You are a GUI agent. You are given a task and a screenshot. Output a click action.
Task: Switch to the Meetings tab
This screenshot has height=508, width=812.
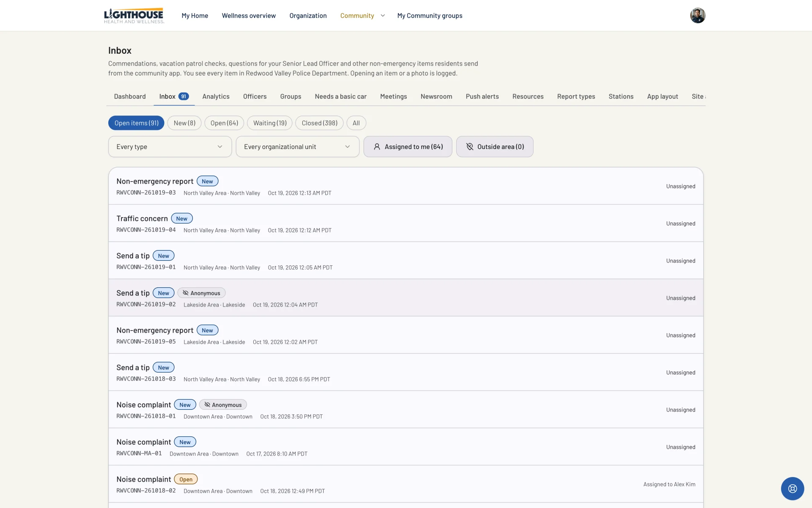coord(393,97)
